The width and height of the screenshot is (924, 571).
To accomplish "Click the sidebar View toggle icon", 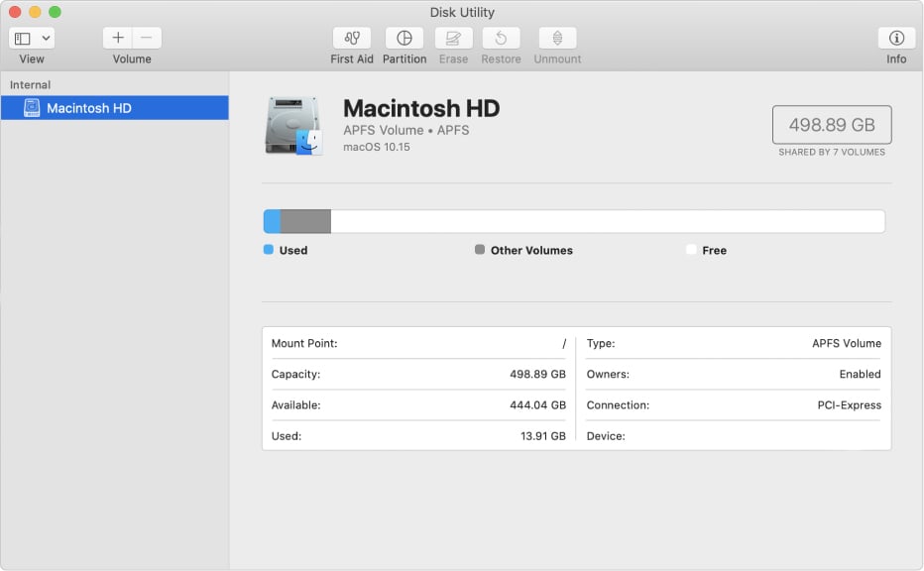I will pos(23,39).
